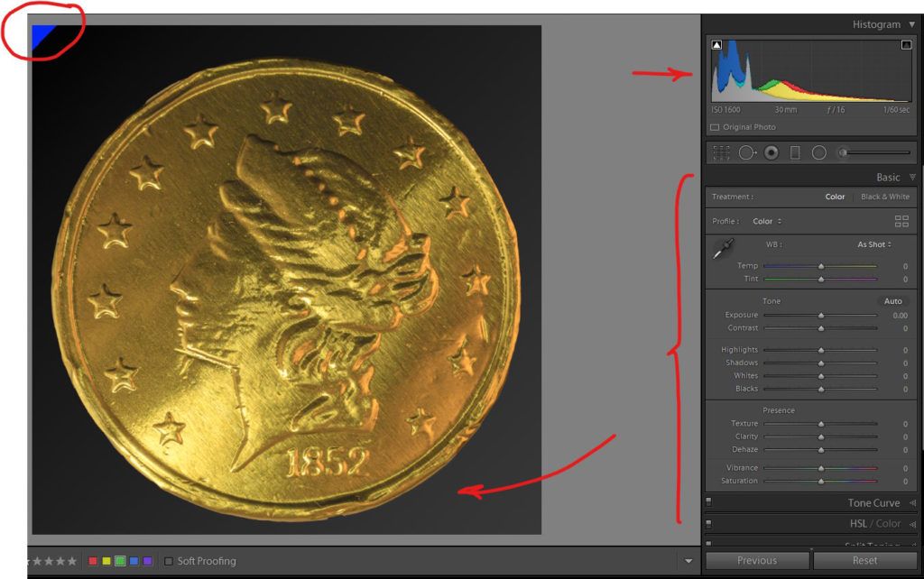Toggle highlight clipping indicator in histogram
The image size is (924, 579).
click(906, 44)
